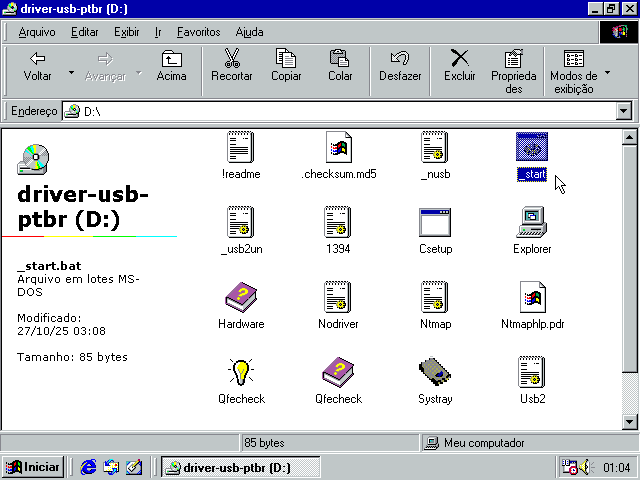Viewport: 640px width, 480px height.
Task: Open the Arquivo menu
Action: point(38,32)
